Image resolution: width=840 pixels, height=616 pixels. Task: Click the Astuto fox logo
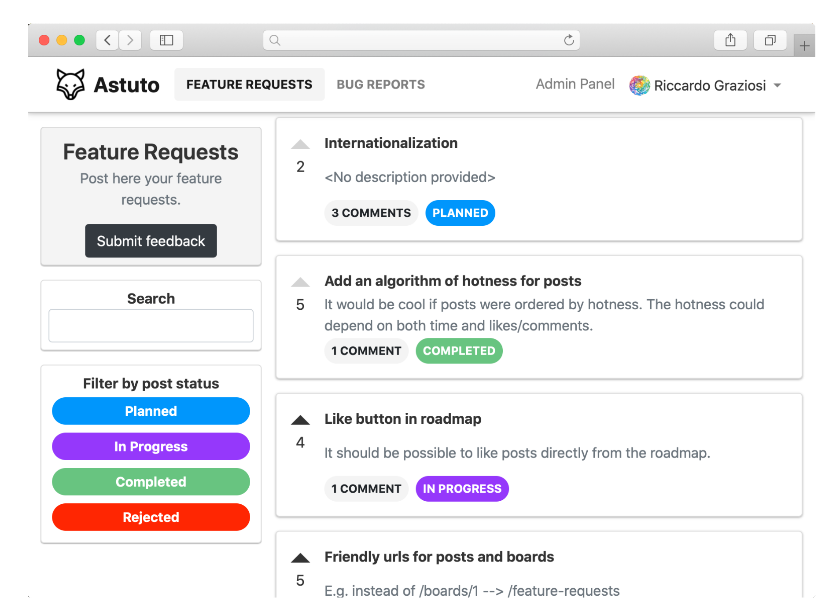(x=70, y=84)
